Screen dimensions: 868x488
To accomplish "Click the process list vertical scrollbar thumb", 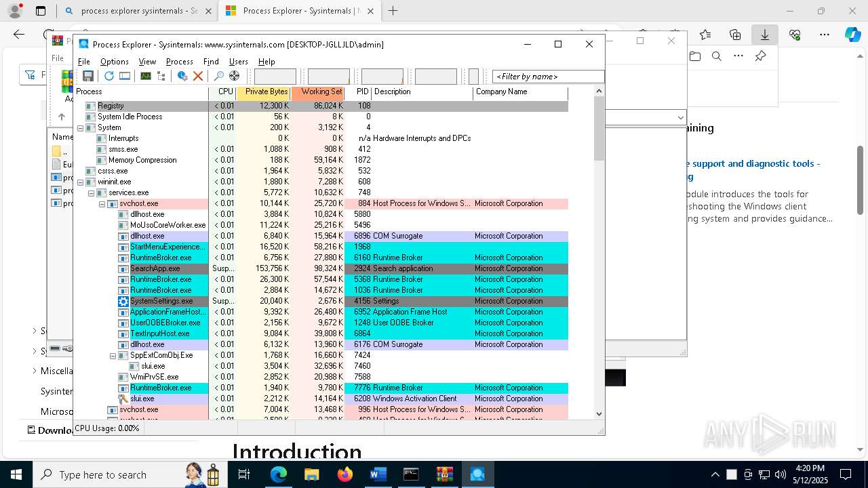I will 599,128.
